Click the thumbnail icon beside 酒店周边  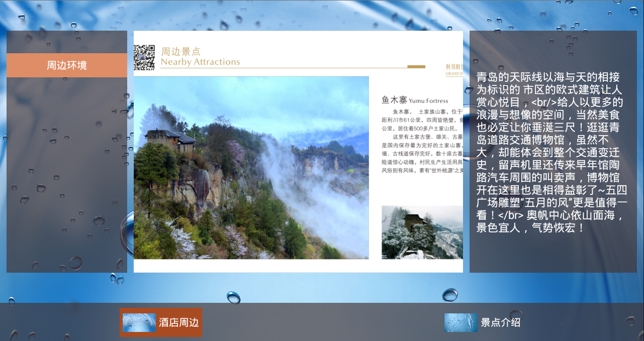(139, 322)
